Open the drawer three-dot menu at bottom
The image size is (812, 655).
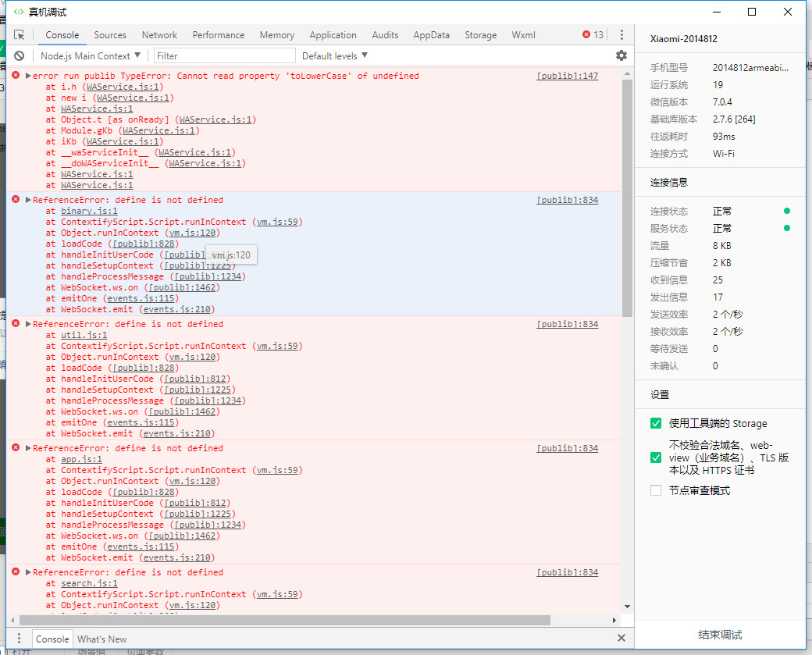click(x=20, y=639)
